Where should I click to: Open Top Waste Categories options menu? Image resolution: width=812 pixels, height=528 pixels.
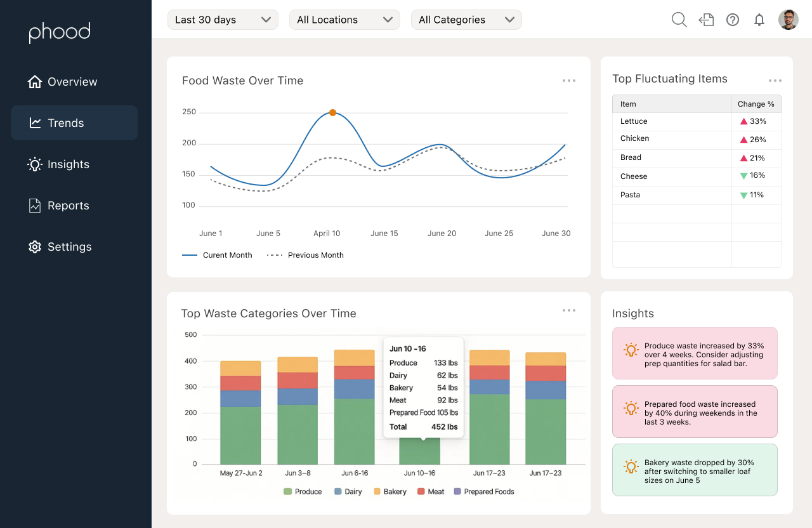pos(569,310)
